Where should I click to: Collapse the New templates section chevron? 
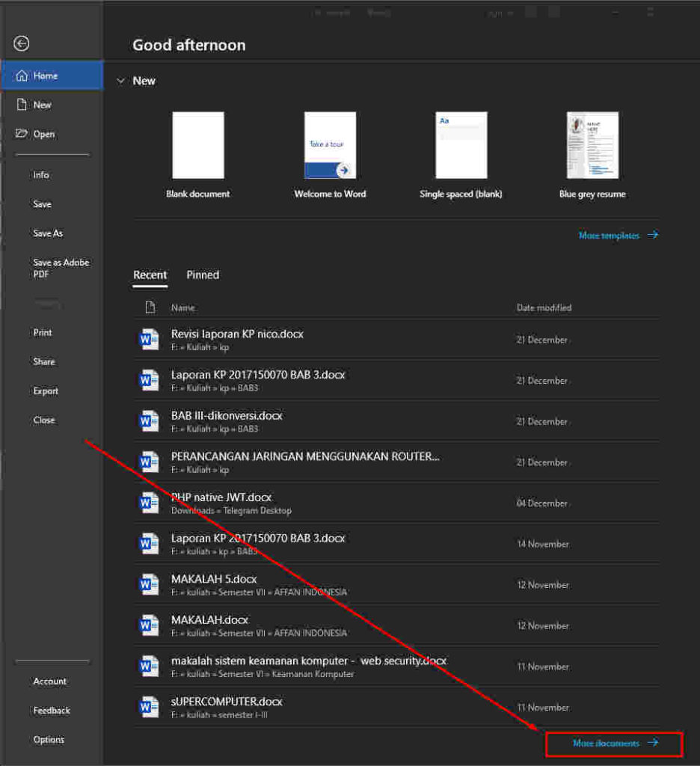tap(120, 81)
